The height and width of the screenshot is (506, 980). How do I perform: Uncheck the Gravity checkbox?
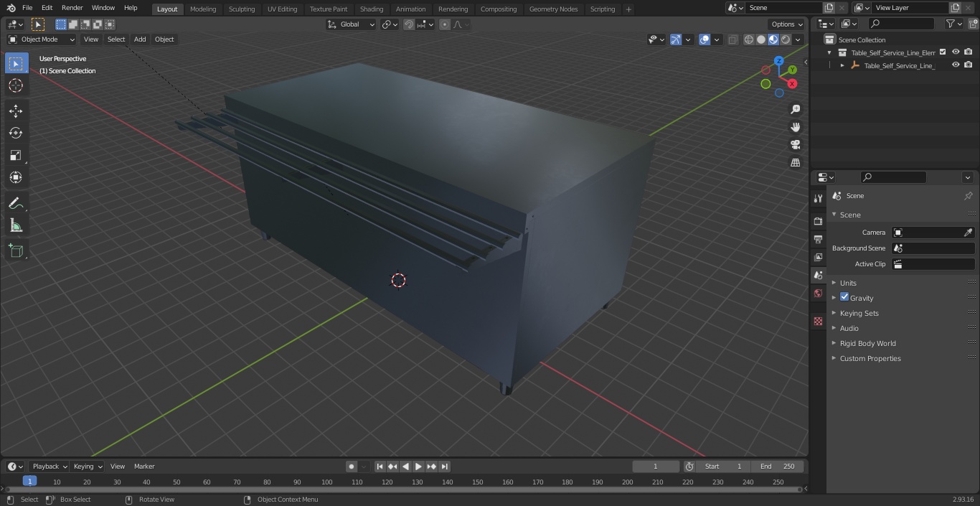[x=844, y=297]
